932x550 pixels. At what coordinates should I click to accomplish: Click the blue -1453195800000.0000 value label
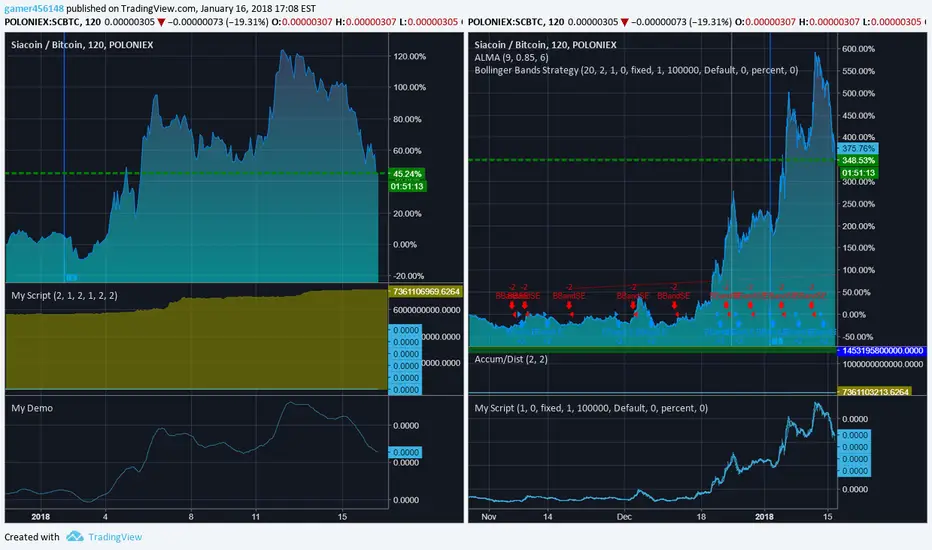[x=882, y=351]
